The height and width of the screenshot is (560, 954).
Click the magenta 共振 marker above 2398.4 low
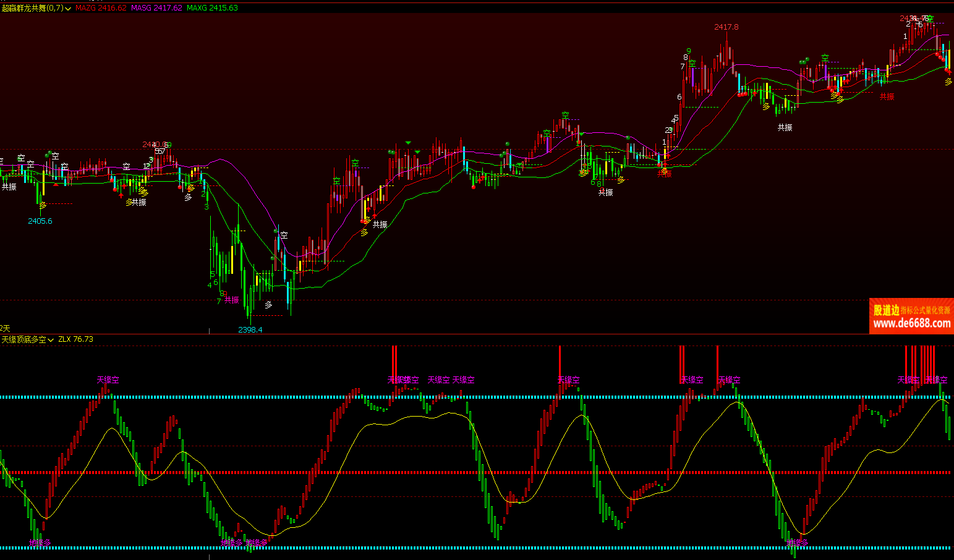tap(232, 300)
